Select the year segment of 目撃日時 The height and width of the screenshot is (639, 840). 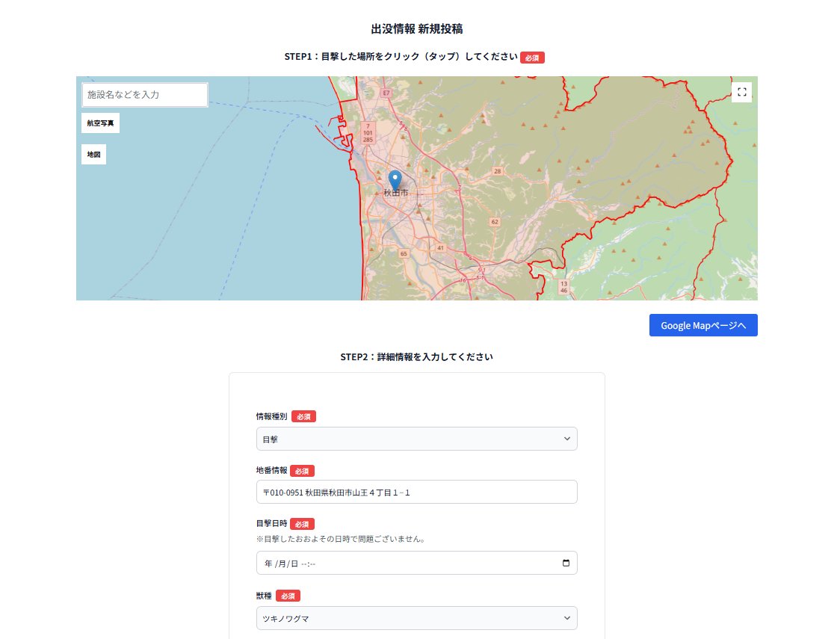pos(267,564)
